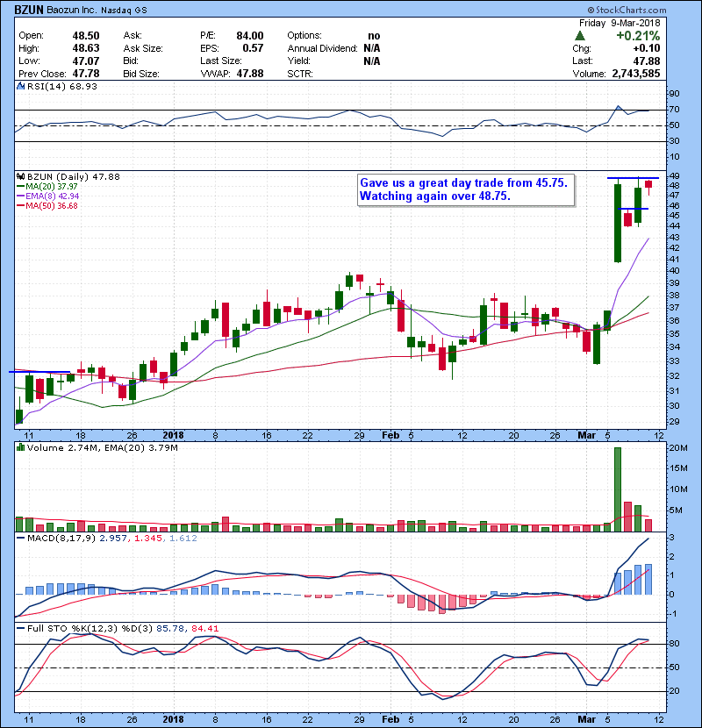The image size is (702, 728).
Task: Select the green MA(20) legend line marker
Action: pos(20,187)
